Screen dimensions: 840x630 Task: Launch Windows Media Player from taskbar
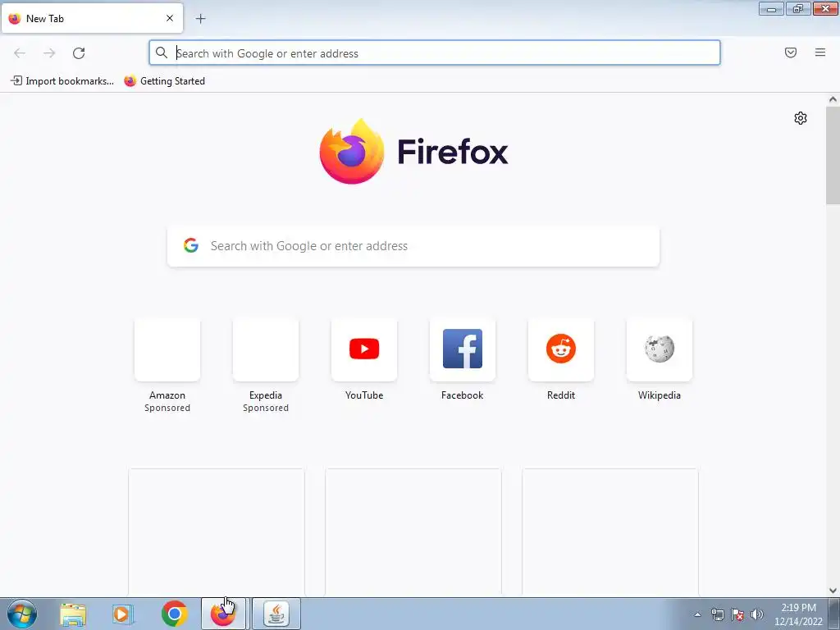123,614
